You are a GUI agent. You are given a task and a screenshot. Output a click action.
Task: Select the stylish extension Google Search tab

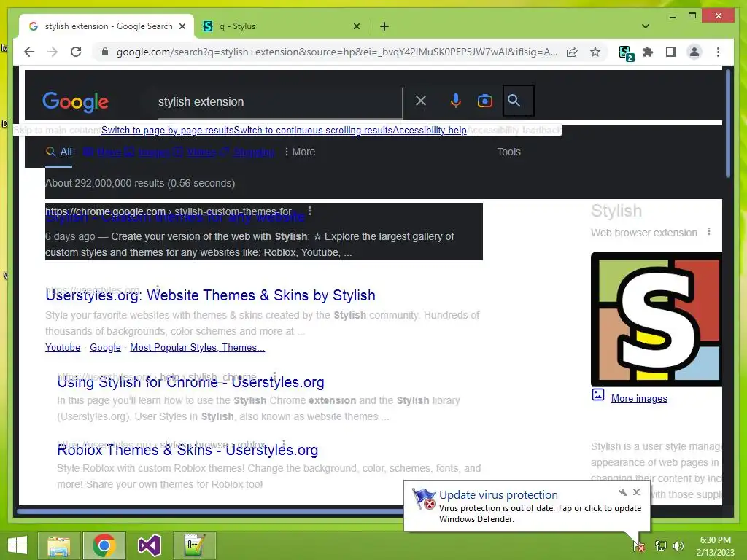tap(107, 26)
